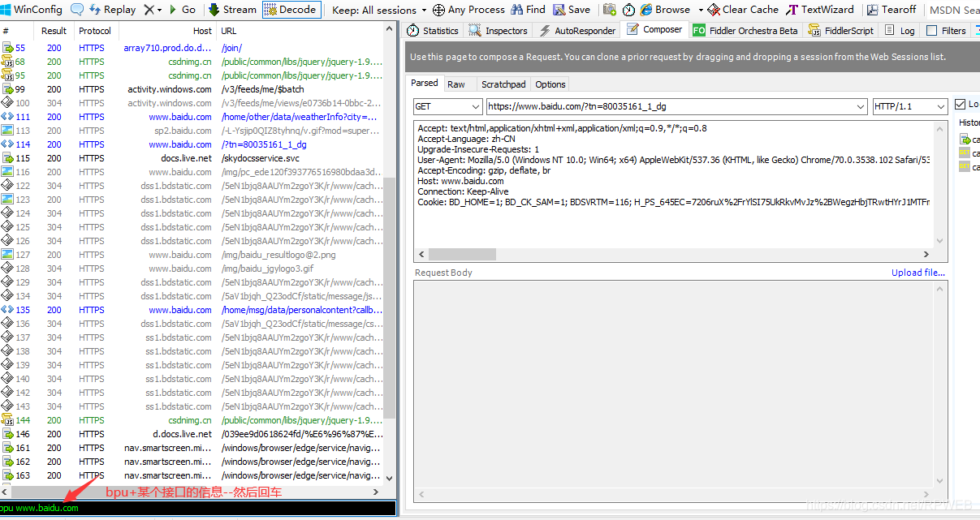The image size is (980, 520).
Task: Click Browse with Internet Explorer icon
Action: pyautogui.click(x=646, y=10)
